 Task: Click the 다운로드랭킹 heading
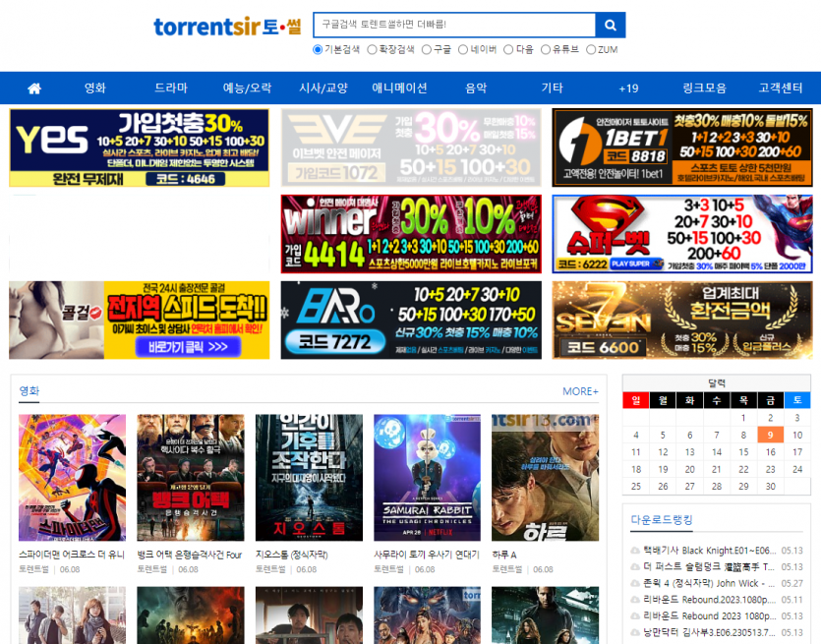[662, 519]
